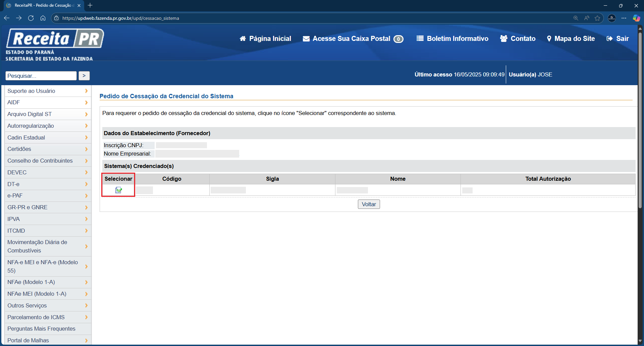Viewport: 644px width, 346px height.
Task: Click the envelope icon for Caixa Postal
Action: pyautogui.click(x=306, y=39)
